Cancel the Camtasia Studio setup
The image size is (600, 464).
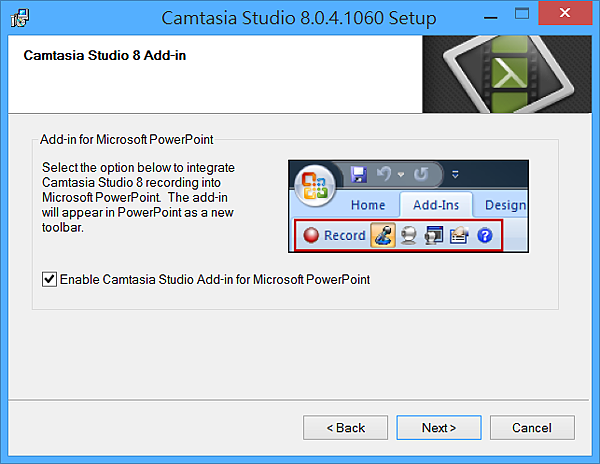pos(532,428)
